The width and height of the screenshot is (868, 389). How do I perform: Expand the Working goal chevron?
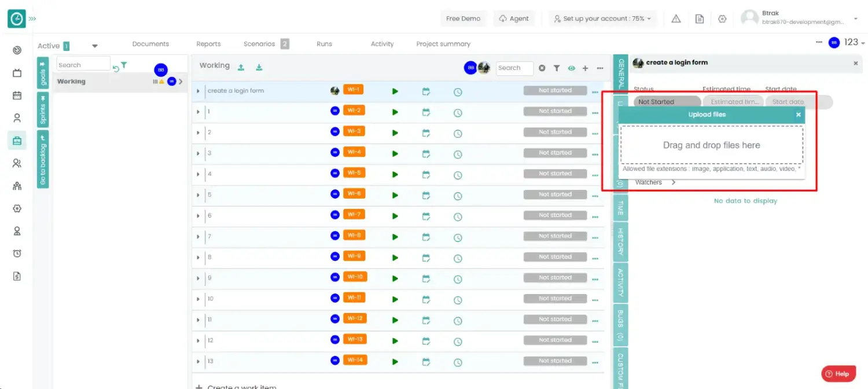[x=181, y=82]
